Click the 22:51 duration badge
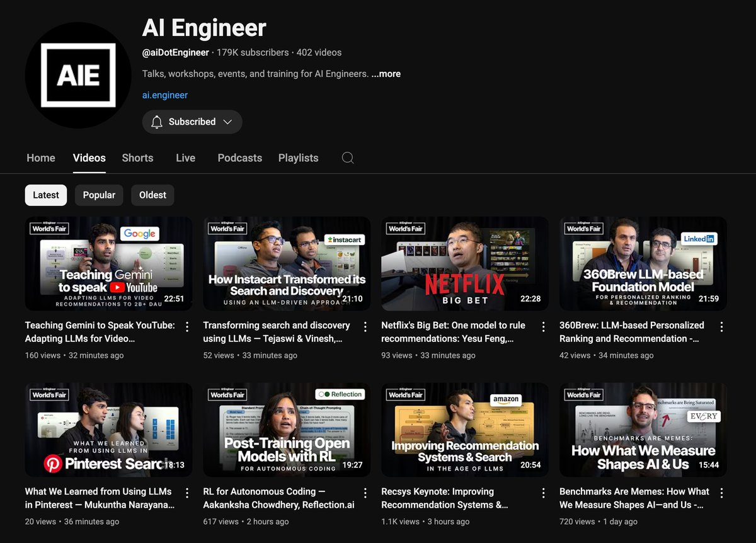This screenshot has height=543, width=756. coord(174,299)
